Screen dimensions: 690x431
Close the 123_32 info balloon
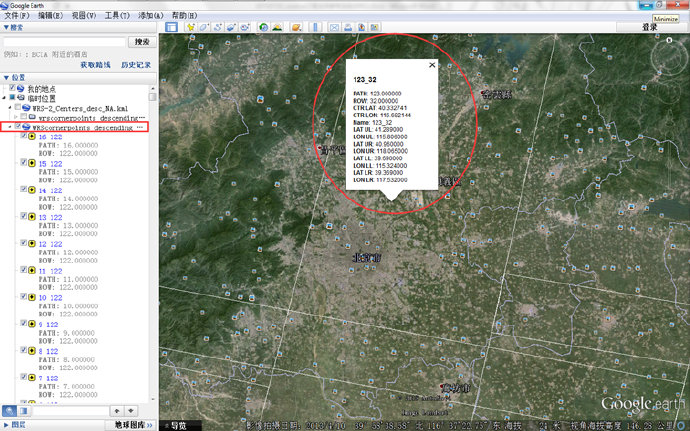(x=432, y=65)
